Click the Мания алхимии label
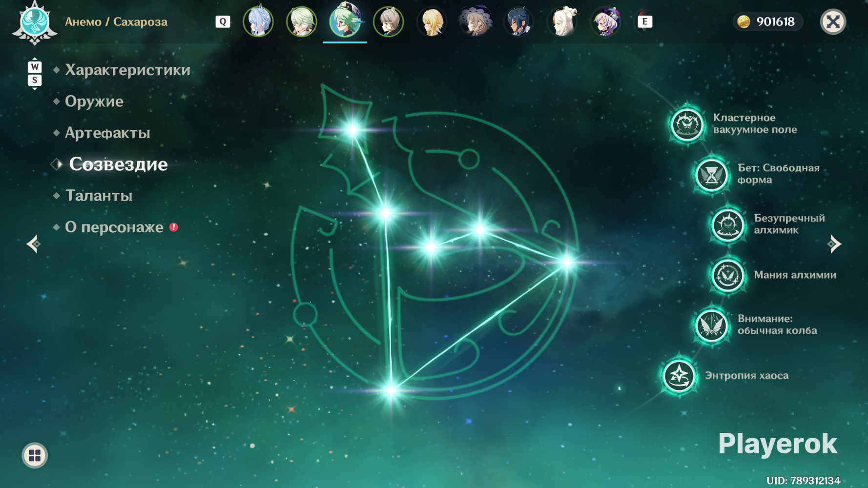Screen dimensions: 868x488 coord(795,275)
